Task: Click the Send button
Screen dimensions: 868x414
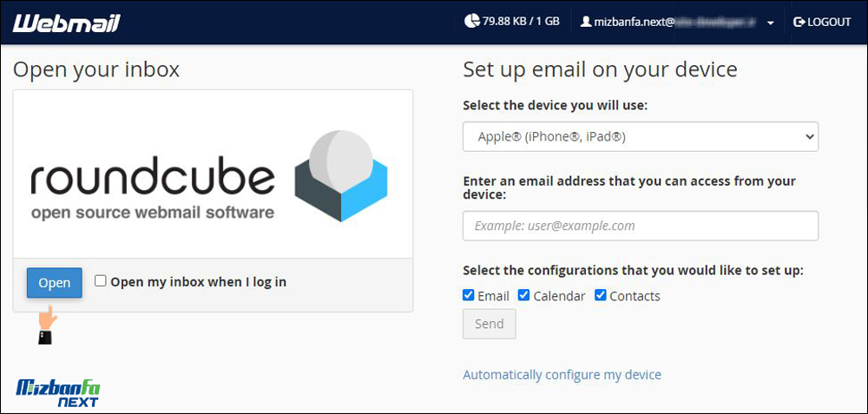Action: (490, 324)
